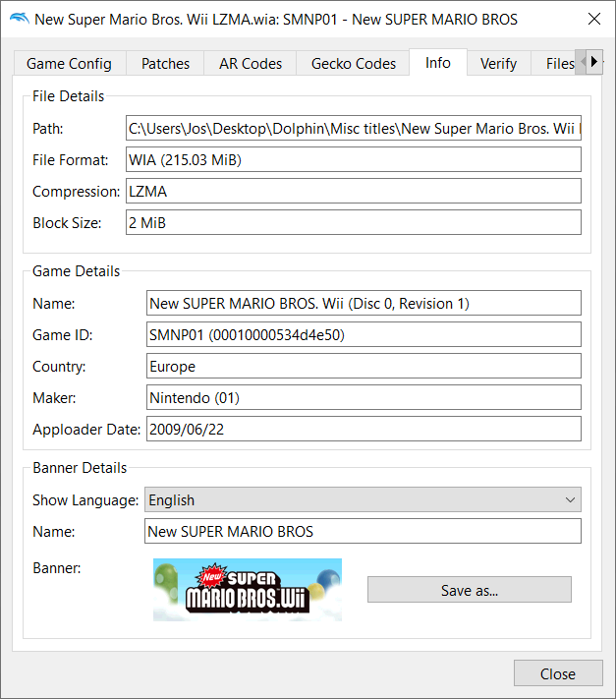Click the Game Details Name field
The height and width of the screenshot is (699, 616).
pyautogui.click(x=364, y=303)
